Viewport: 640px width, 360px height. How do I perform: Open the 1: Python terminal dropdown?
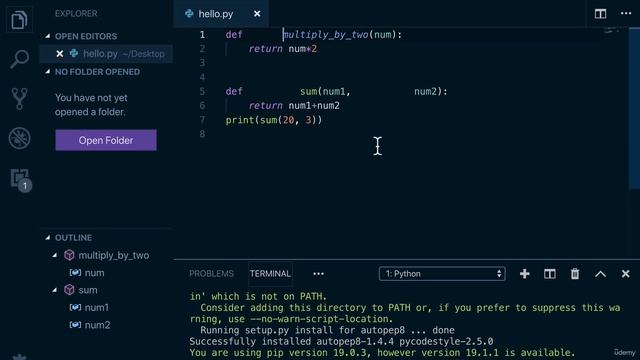click(x=442, y=273)
